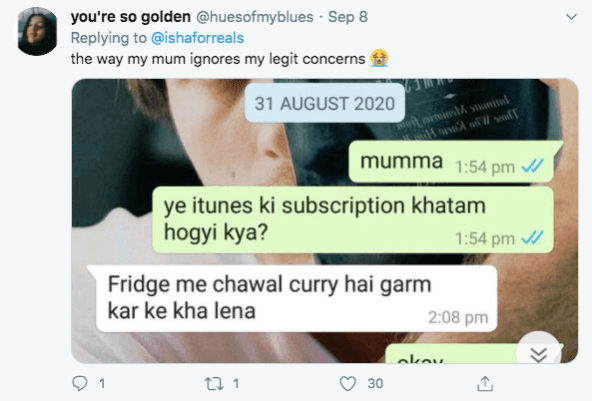
Task: Click the retweet count number 1
Action: tap(236, 384)
